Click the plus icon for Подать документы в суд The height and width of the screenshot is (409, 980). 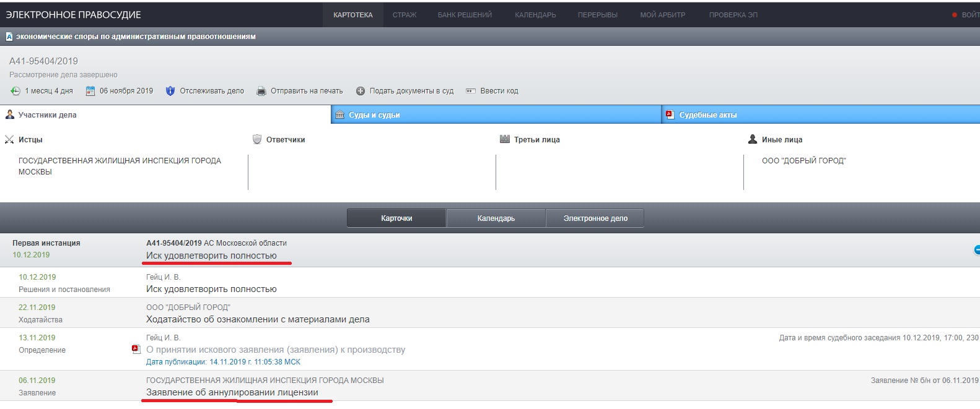(x=361, y=91)
